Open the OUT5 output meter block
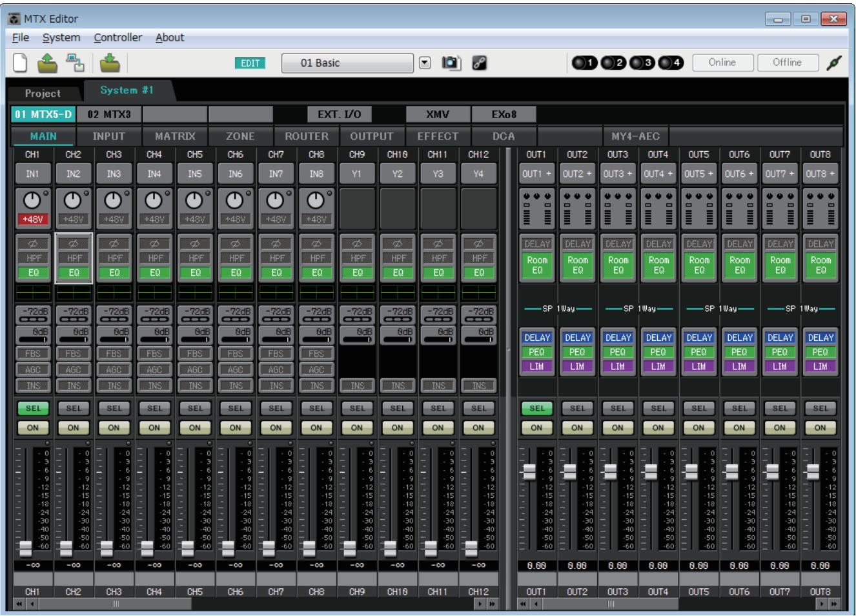 tap(698, 209)
